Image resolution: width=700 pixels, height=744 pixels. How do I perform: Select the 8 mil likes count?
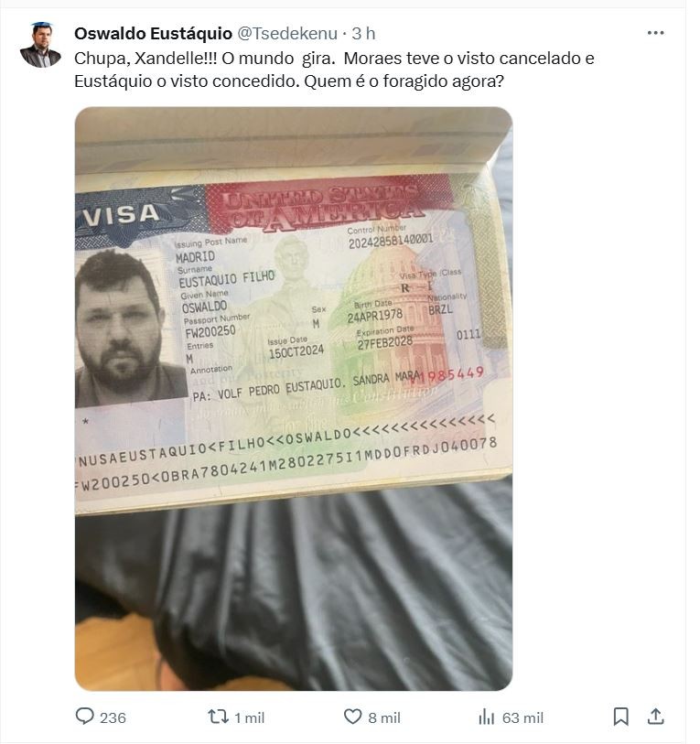[x=384, y=717]
